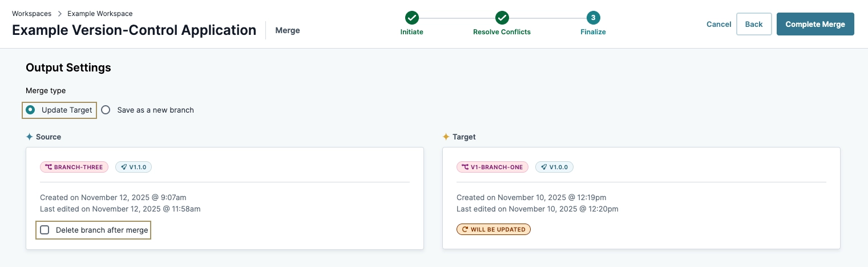Go to Example Workspace breadcrumb
Screen dimensions: 868x267
(100, 13)
